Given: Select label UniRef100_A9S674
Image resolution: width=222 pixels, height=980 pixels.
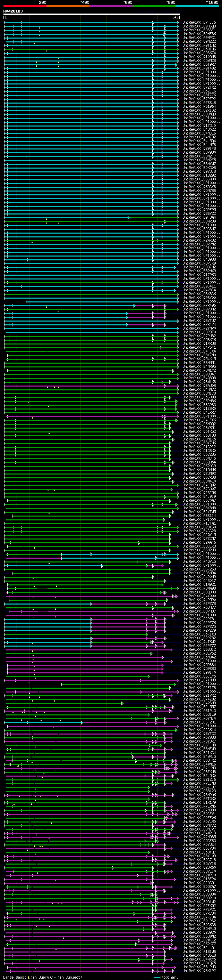Looking at the screenshot, I should [199, 53].
